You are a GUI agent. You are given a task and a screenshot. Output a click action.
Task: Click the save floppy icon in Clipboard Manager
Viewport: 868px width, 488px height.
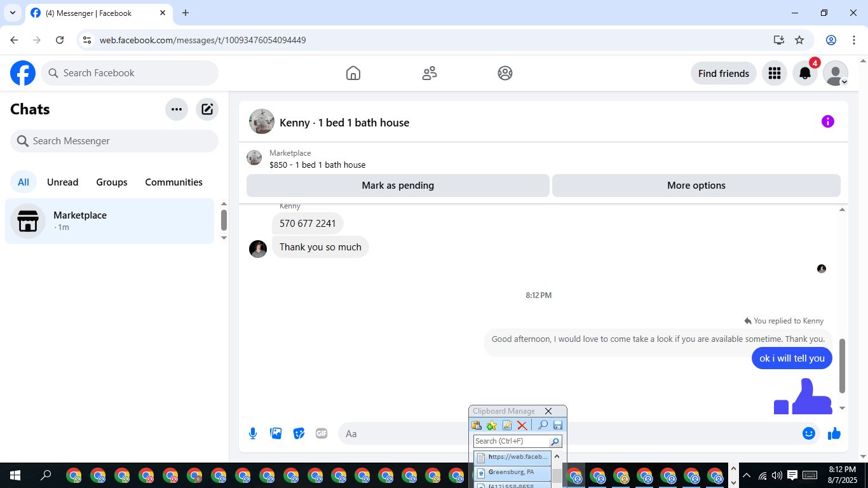tap(558, 425)
